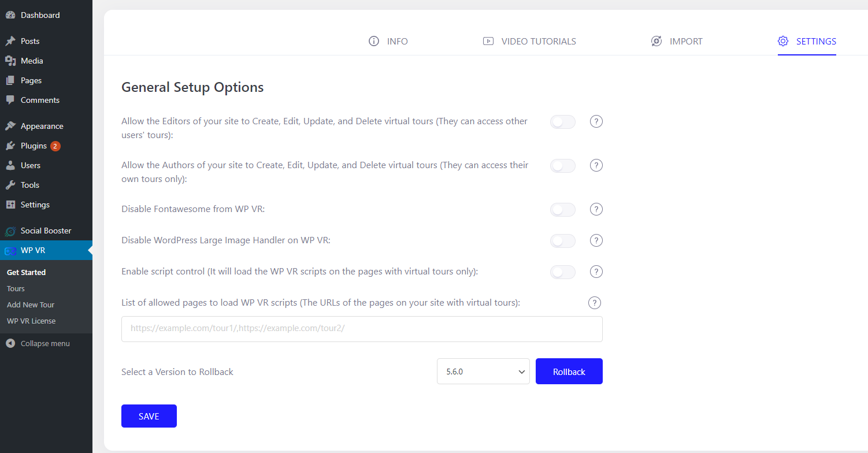
Task: Click the Settings gear icon in the top tab bar
Action: [x=783, y=41]
